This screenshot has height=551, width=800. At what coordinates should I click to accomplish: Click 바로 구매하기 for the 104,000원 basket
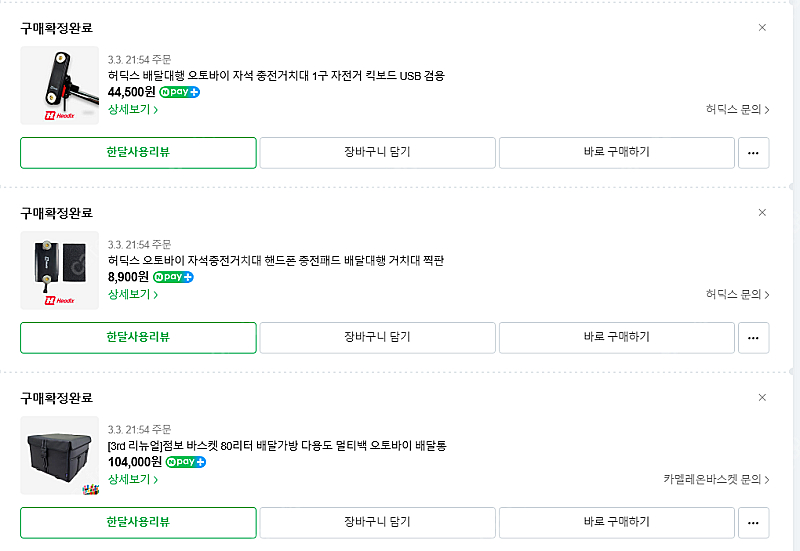tap(616, 523)
